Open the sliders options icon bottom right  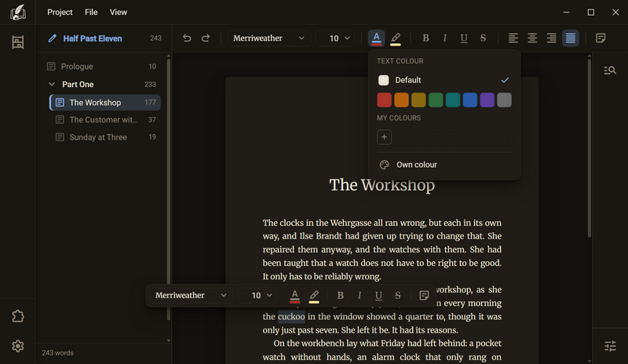pyautogui.click(x=610, y=346)
